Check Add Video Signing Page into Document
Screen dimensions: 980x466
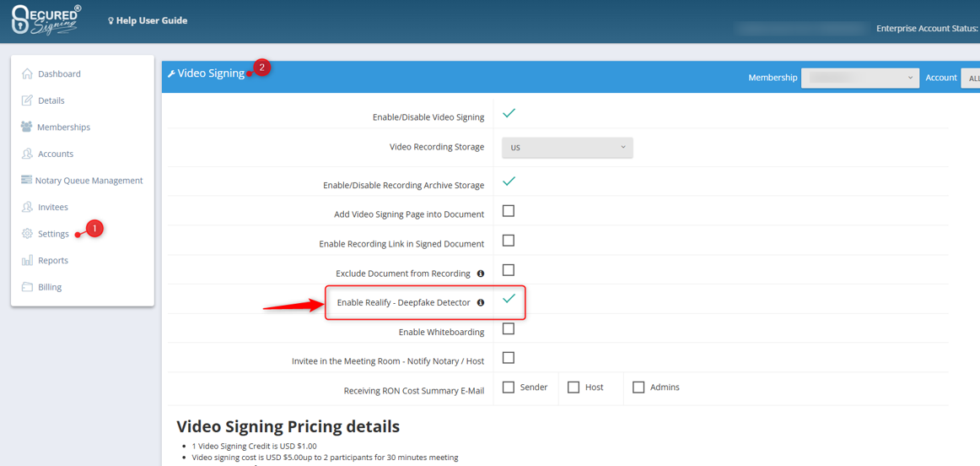point(509,211)
